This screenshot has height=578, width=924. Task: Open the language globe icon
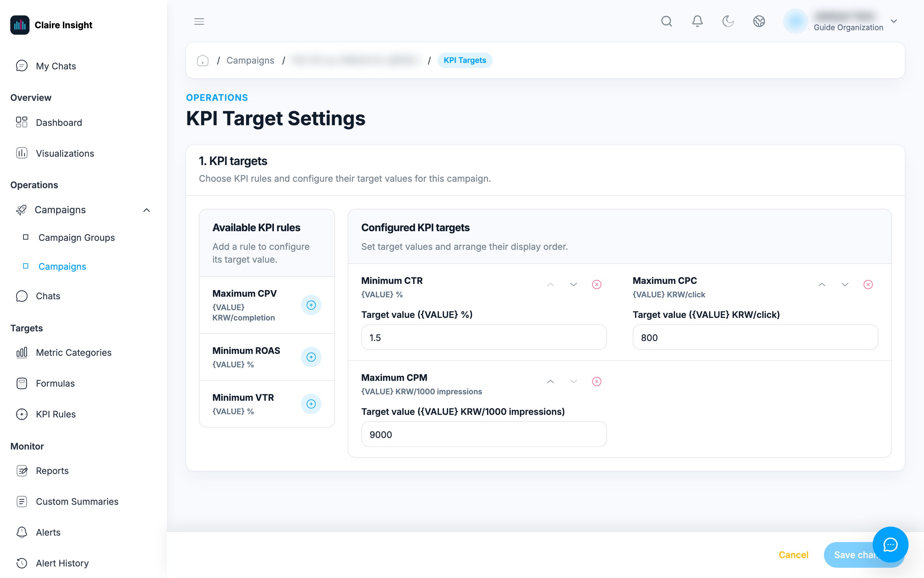point(759,22)
